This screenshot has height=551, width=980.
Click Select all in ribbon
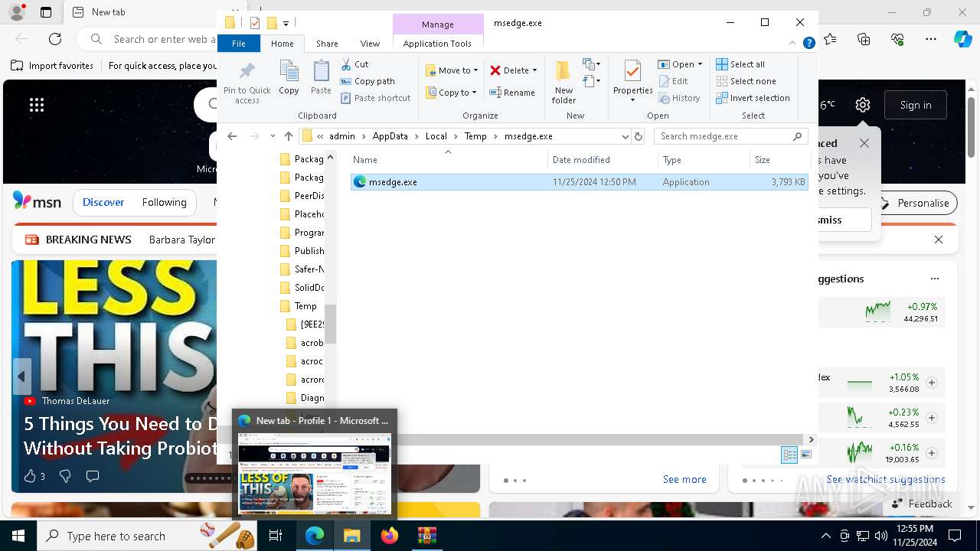[x=740, y=64]
